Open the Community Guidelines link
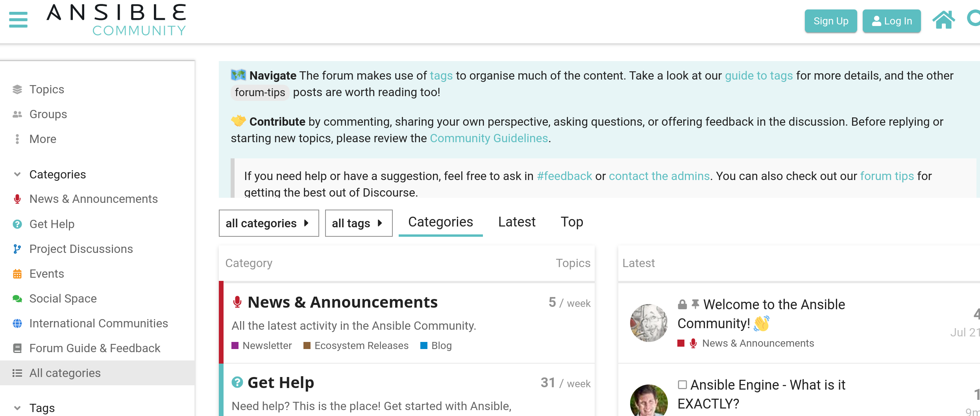Screen dimensions: 980x416 pyautogui.click(x=489, y=138)
